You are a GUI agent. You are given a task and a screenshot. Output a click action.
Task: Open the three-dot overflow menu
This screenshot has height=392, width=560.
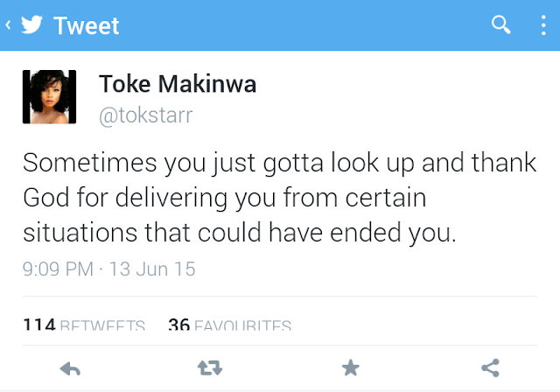click(x=542, y=24)
